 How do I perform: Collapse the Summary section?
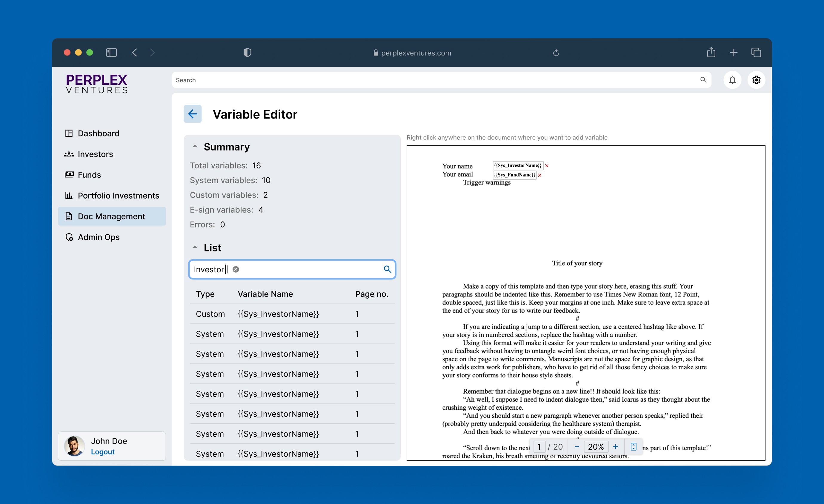(x=195, y=147)
